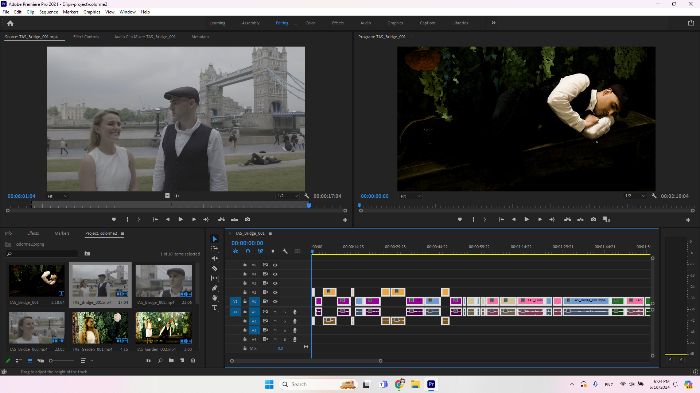Click Export Frame camera in Source monitor

[247, 219]
